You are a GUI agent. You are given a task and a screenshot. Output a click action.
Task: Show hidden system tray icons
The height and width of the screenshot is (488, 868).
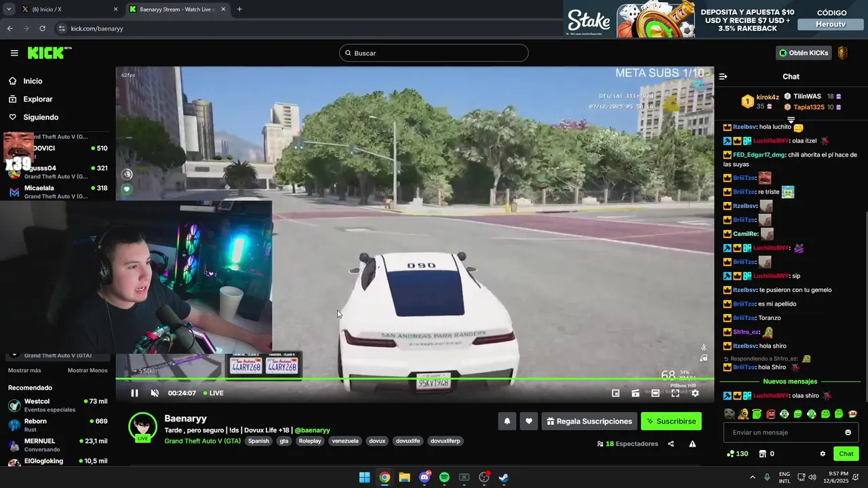pos(752,477)
